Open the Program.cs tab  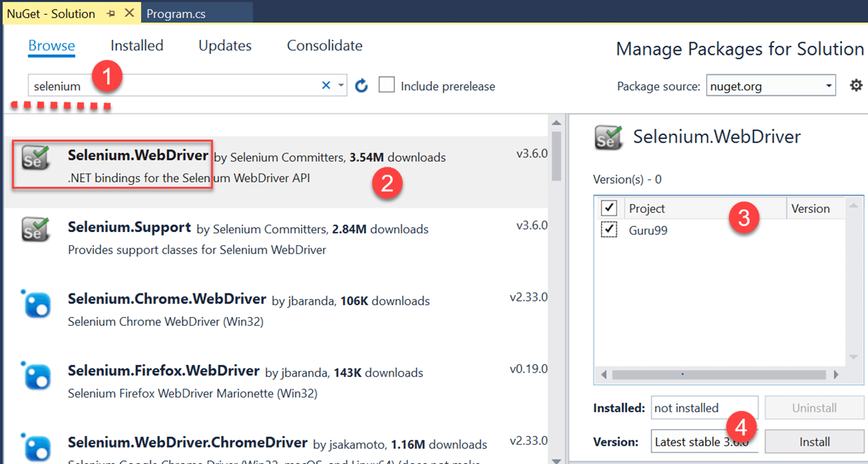coord(174,13)
